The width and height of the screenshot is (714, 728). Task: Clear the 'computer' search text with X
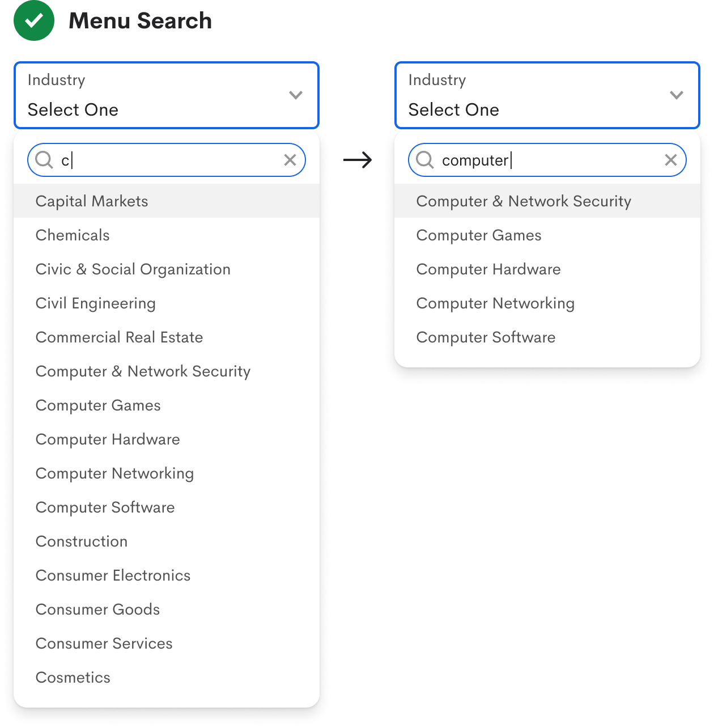(671, 160)
